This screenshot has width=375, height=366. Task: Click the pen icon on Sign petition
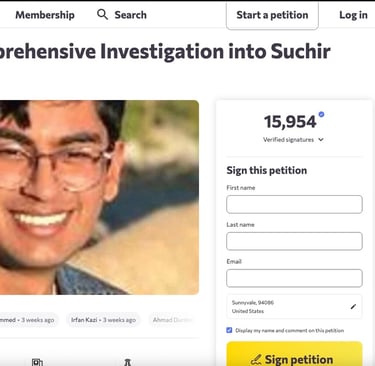click(256, 360)
